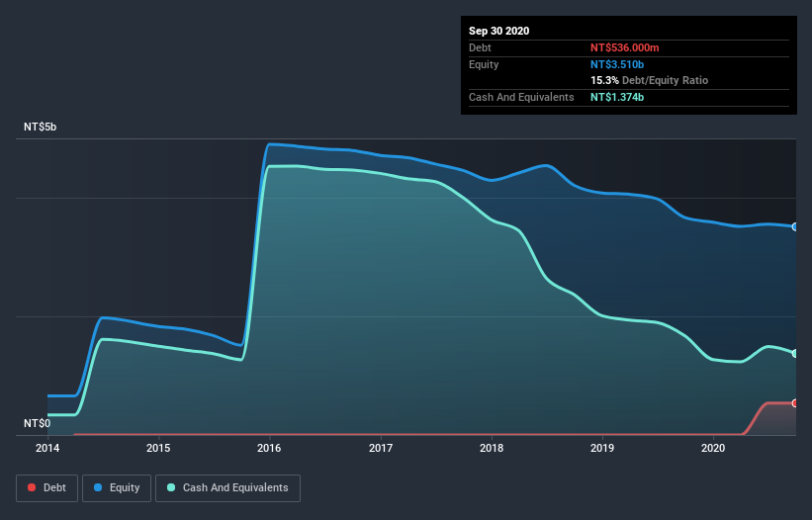Image resolution: width=812 pixels, height=520 pixels.
Task: Toggle the Equity series legend button
Action: pos(117,488)
